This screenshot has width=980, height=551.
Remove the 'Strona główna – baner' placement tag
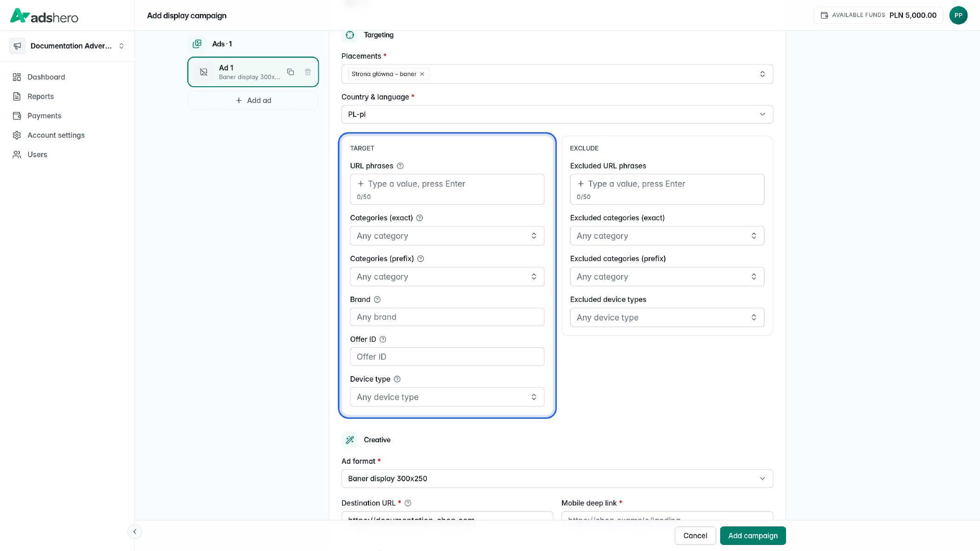422,74
